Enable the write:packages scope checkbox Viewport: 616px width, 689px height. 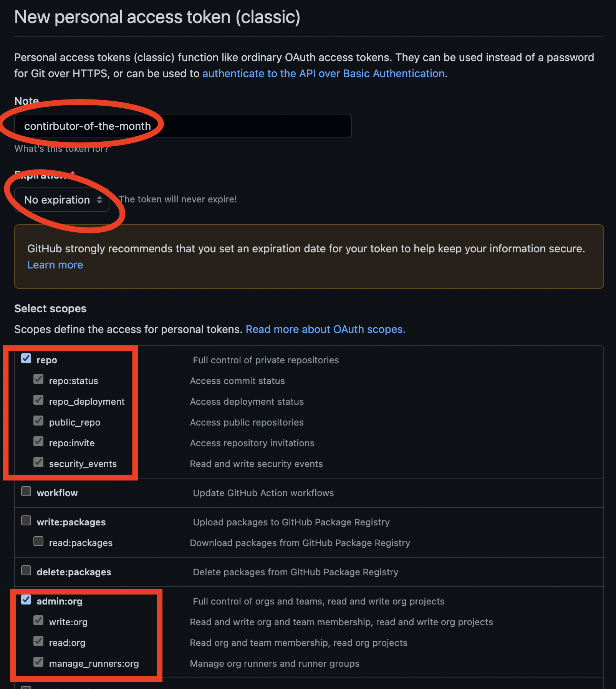[x=26, y=521]
